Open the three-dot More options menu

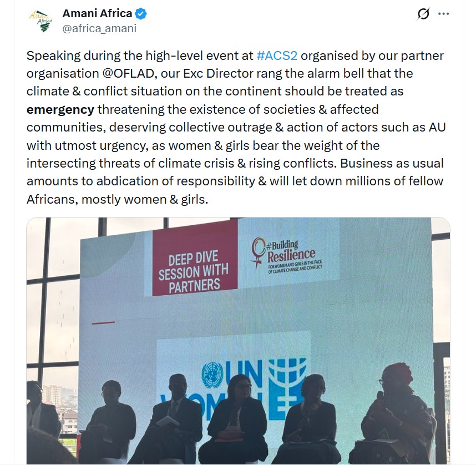click(x=443, y=14)
